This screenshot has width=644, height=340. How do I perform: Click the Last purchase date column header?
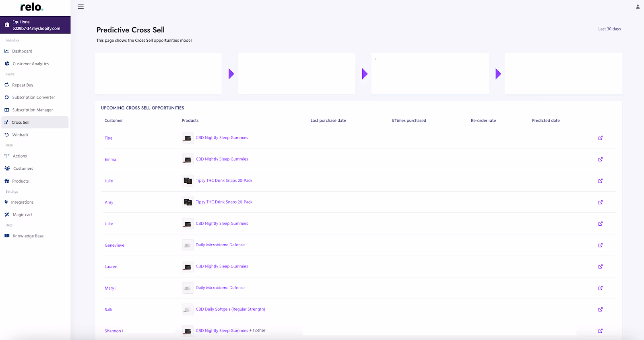click(328, 120)
